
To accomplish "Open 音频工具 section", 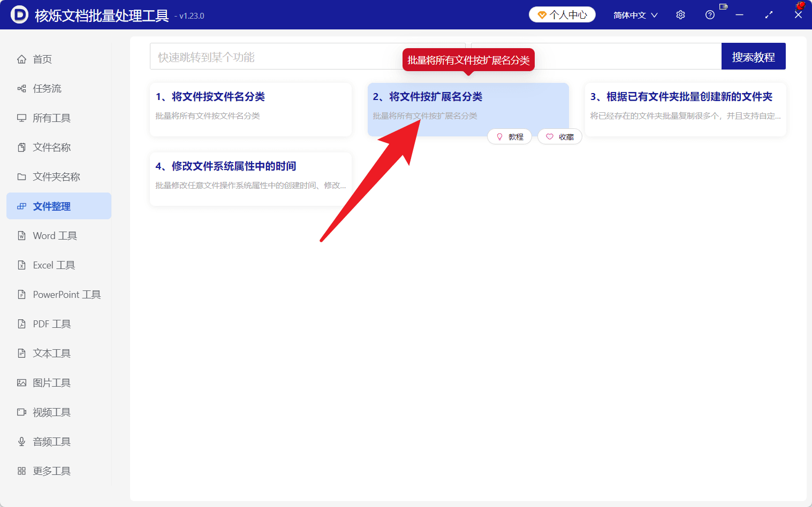I will click(59, 442).
